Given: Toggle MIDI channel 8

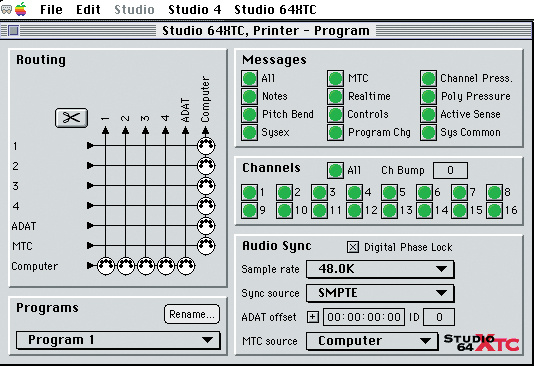Looking at the screenshot, I should pos(494,192).
